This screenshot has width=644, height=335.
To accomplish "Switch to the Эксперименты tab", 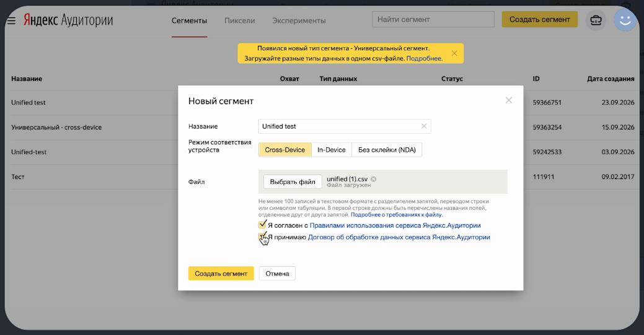I will tap(299, 20).
